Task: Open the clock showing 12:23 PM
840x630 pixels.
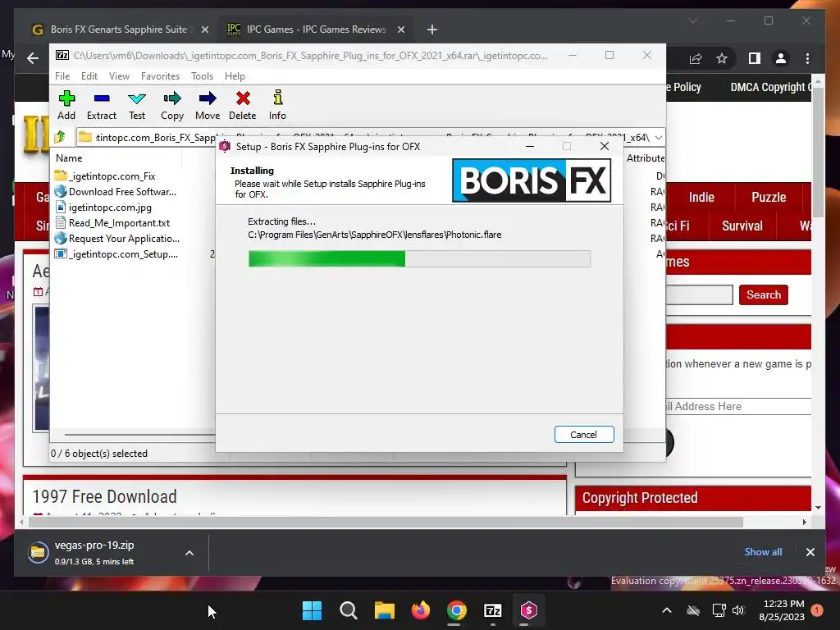Action: (783, 610)
